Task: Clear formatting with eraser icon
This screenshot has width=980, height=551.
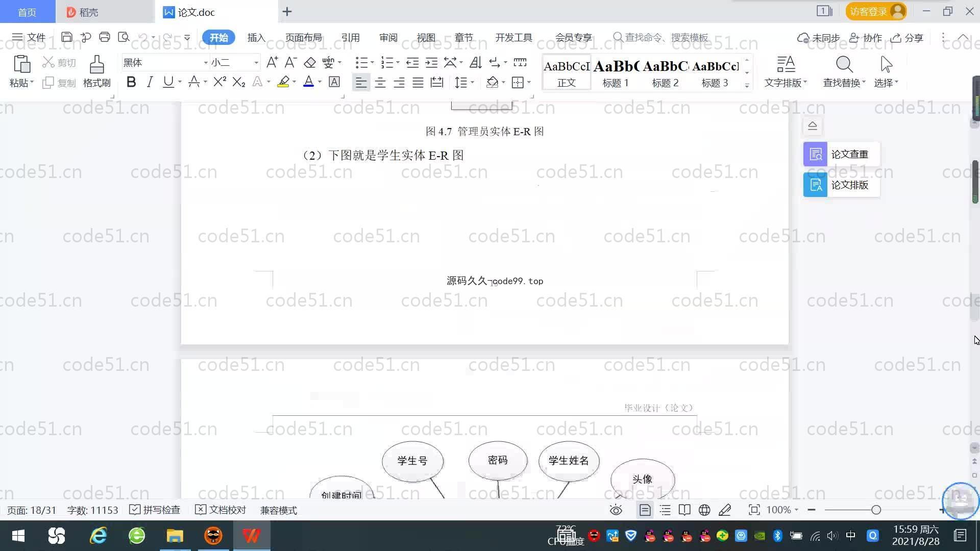Action: point(309,62)
